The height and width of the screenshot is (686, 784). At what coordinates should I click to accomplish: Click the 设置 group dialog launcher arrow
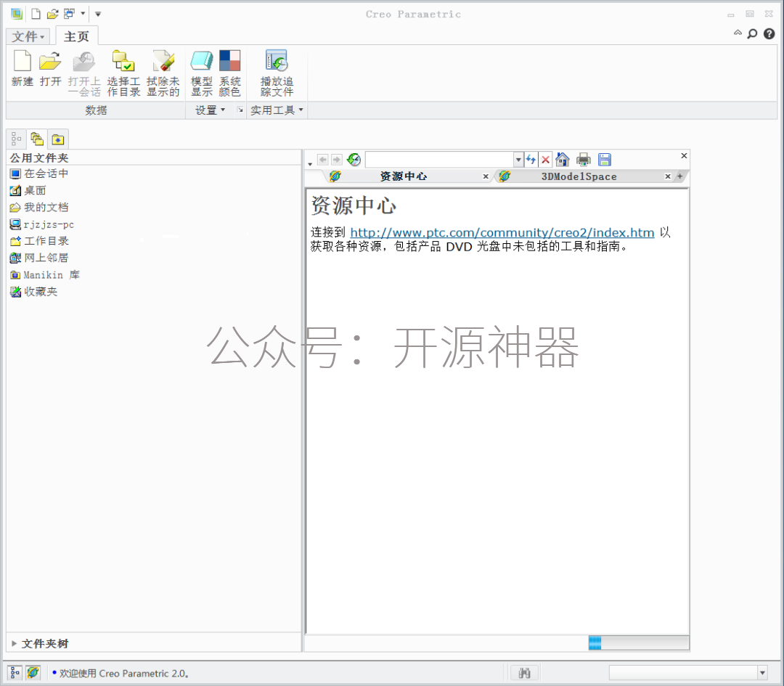[x=240, y=110]
